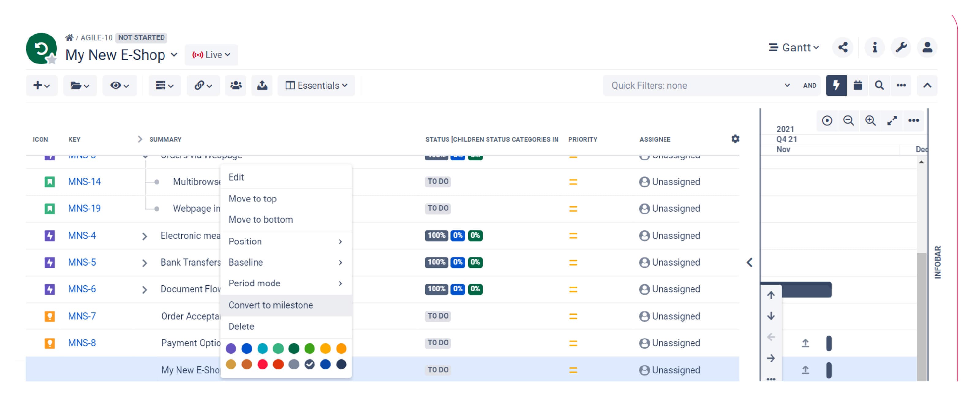This screenshot has height=396, width=980.
Task: Open the info icon in header
Action: pos(875,47)
